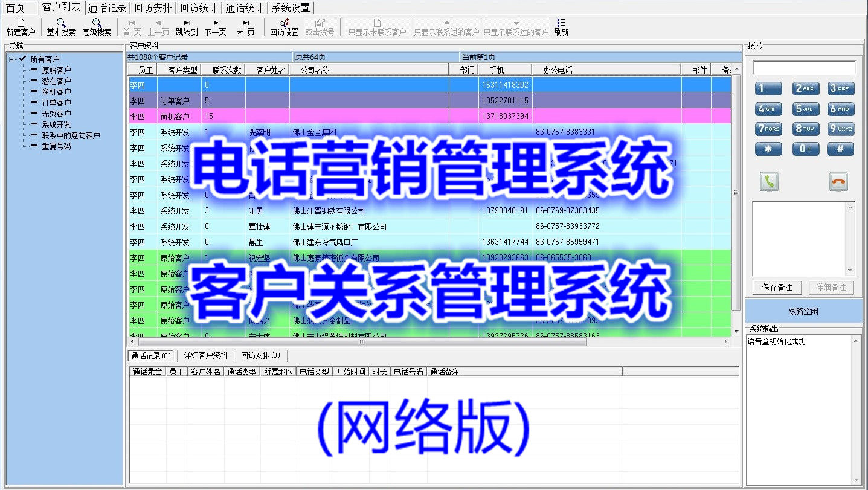Open 回访设置 follow-up settings

pos(284,27)
